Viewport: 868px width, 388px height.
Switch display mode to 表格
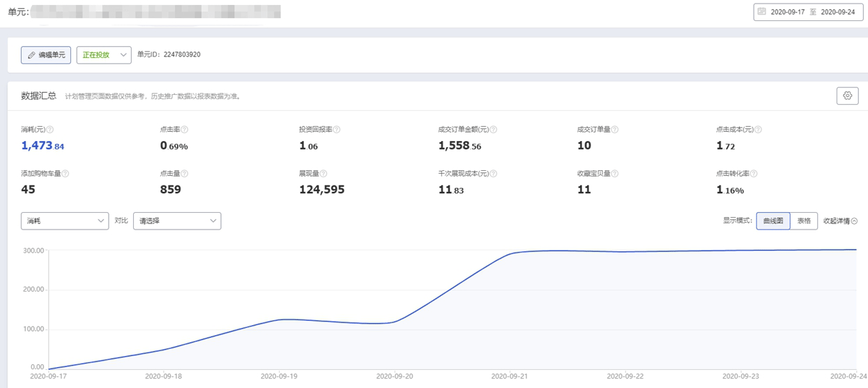point(804,221)
